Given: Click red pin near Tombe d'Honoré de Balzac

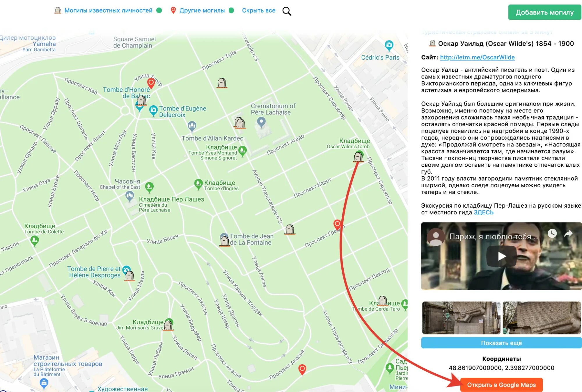Looking at the screenshot, I should click(151, 83).
